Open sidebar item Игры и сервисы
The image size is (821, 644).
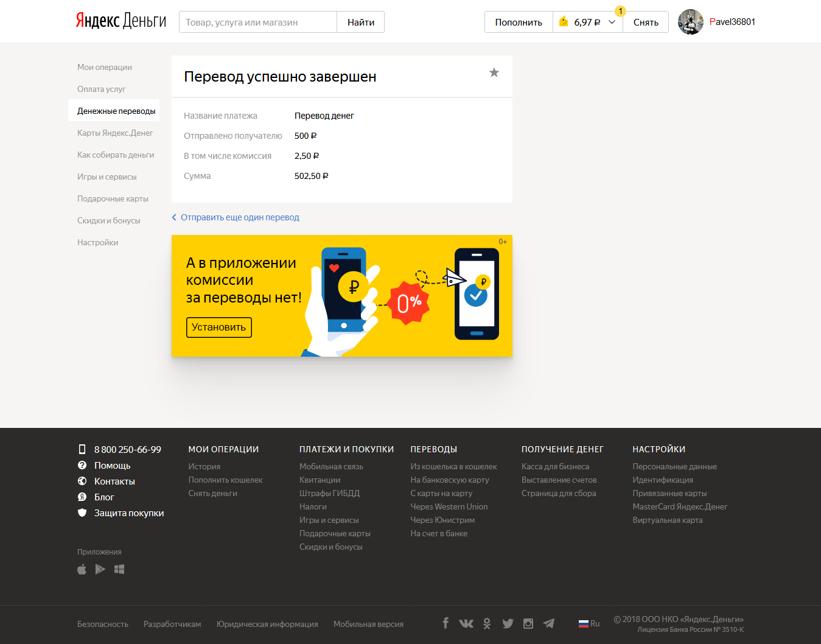(x=107, y=177)
